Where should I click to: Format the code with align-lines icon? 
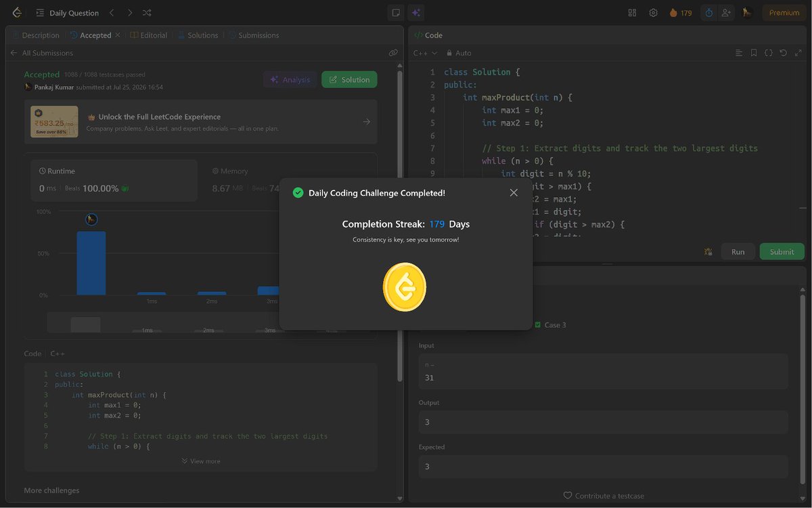[739, 53]
